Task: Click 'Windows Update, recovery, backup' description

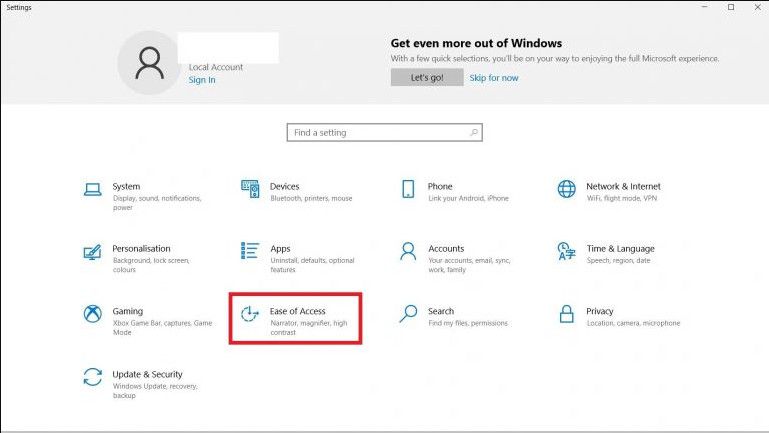Action: pyautogui.click(x=155, y=391)
